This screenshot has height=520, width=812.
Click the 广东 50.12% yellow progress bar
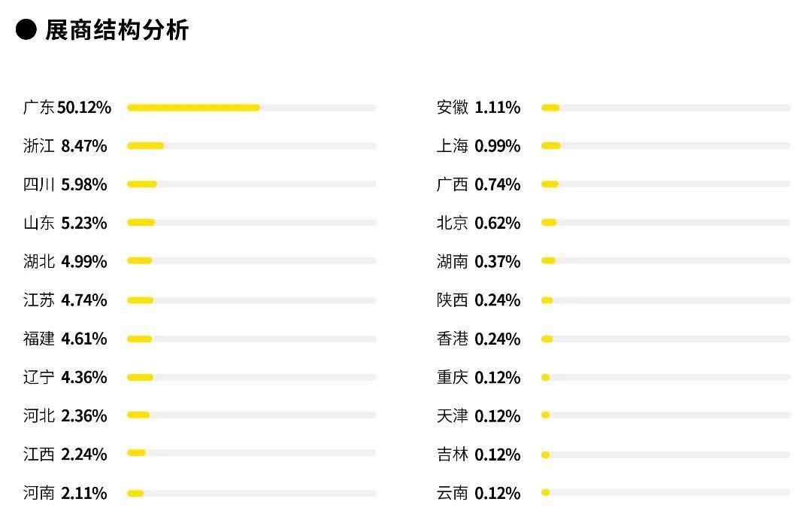point(194,108)
